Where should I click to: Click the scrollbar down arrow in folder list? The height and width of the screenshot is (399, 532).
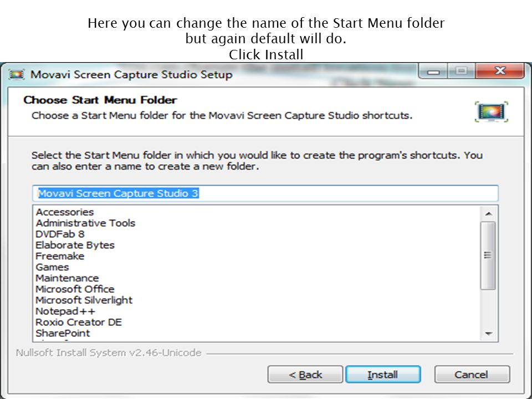click(488, 334)
